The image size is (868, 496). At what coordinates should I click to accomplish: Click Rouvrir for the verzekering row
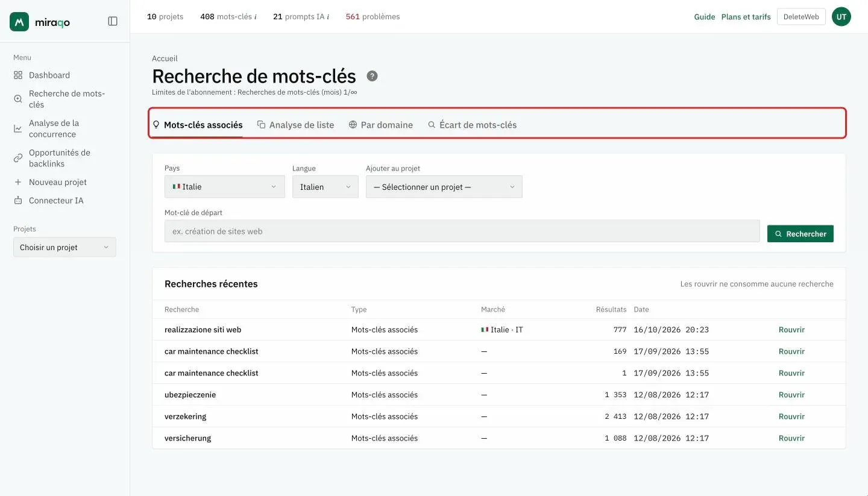(791, 416)
